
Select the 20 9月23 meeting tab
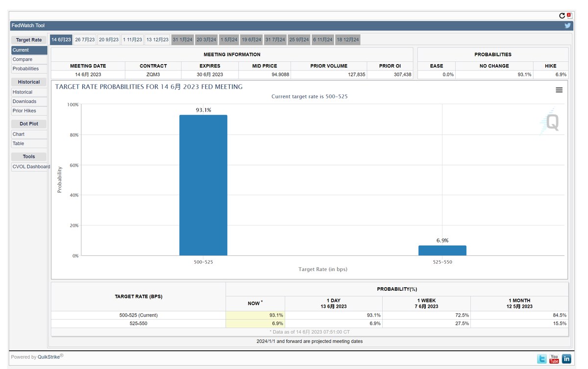[108, 40]
